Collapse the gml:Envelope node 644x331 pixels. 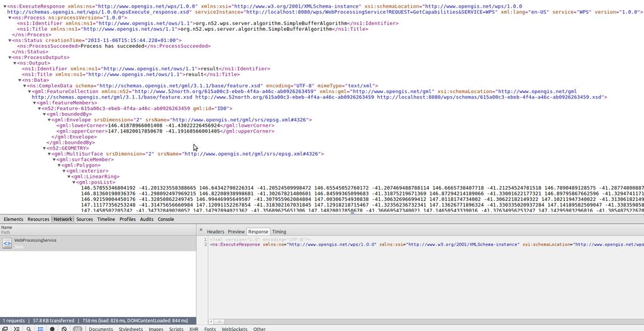(49, 120)
